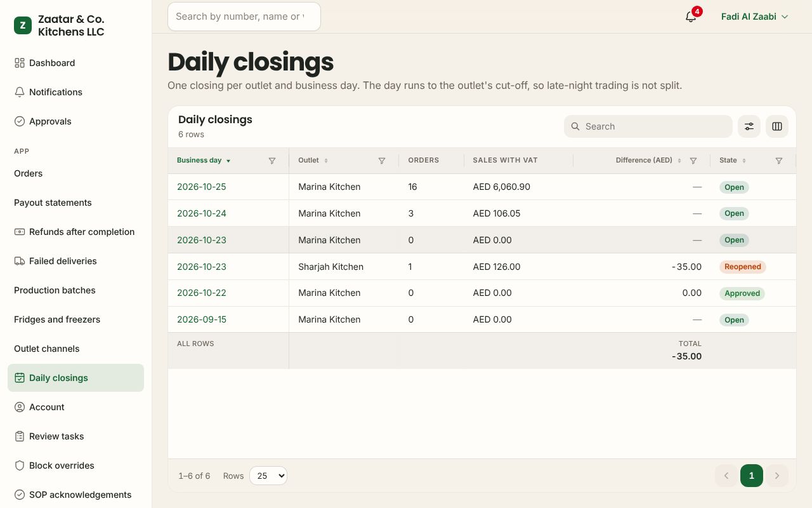The image size is (812, 508).
Task: Open Production batches page
Action: tap(75, 290)
